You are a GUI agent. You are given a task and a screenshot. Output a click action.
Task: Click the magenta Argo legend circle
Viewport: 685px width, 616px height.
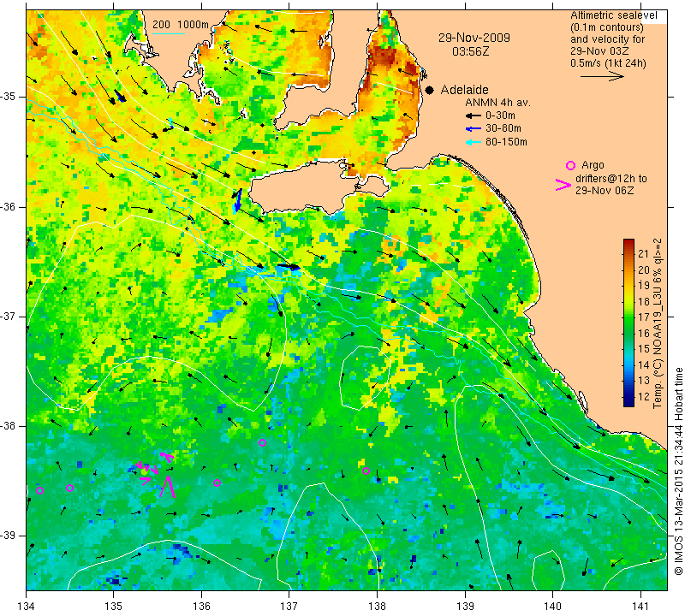570,165
